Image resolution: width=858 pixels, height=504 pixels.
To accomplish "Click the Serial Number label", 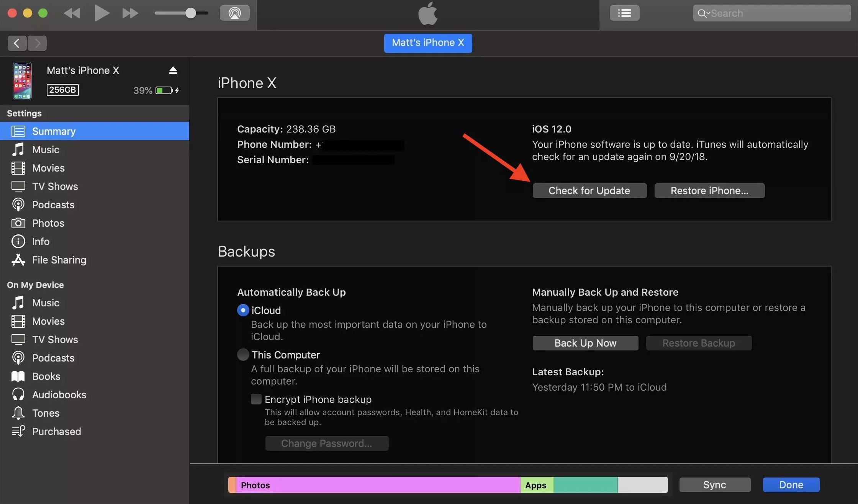I will 273,160.
